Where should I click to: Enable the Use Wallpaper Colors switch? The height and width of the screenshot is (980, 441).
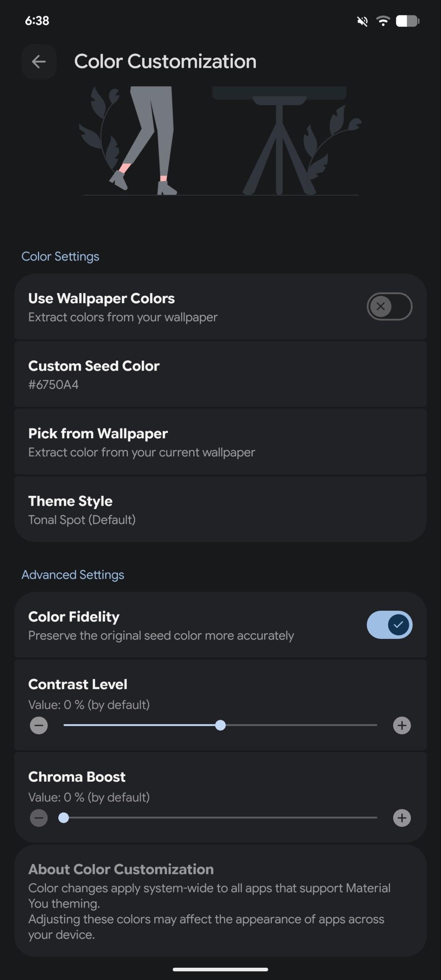[x=389, y=306]
